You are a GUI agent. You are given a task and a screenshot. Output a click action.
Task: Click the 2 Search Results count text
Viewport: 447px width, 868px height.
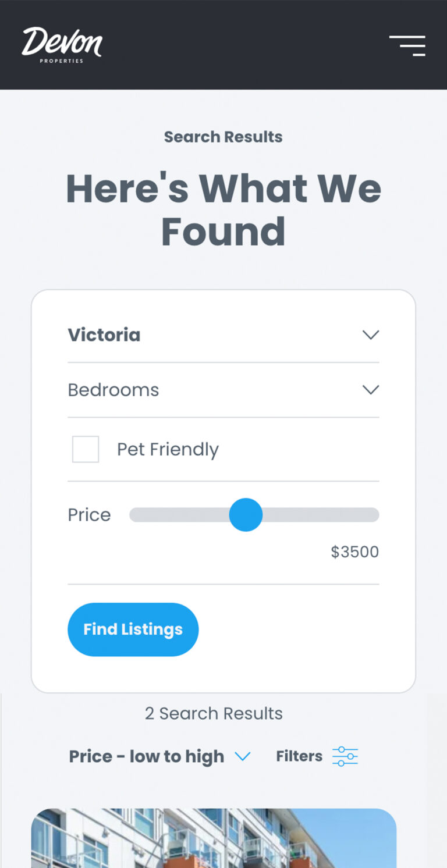point(214,713)
